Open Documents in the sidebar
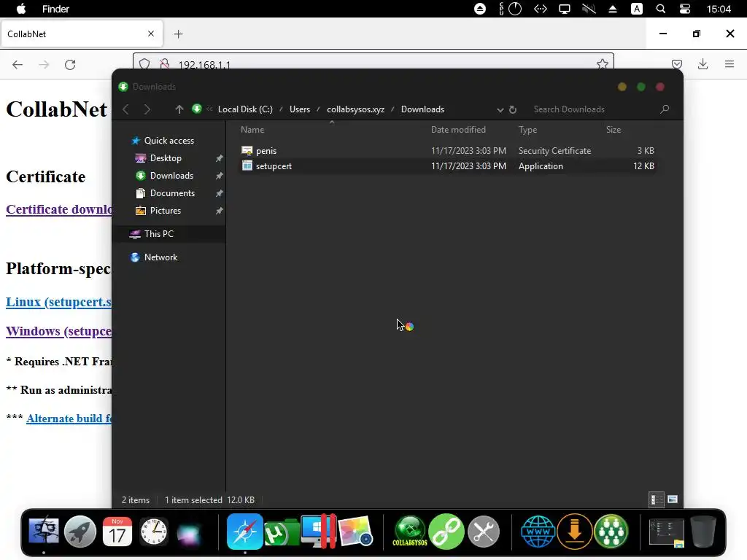 point(172,192)
